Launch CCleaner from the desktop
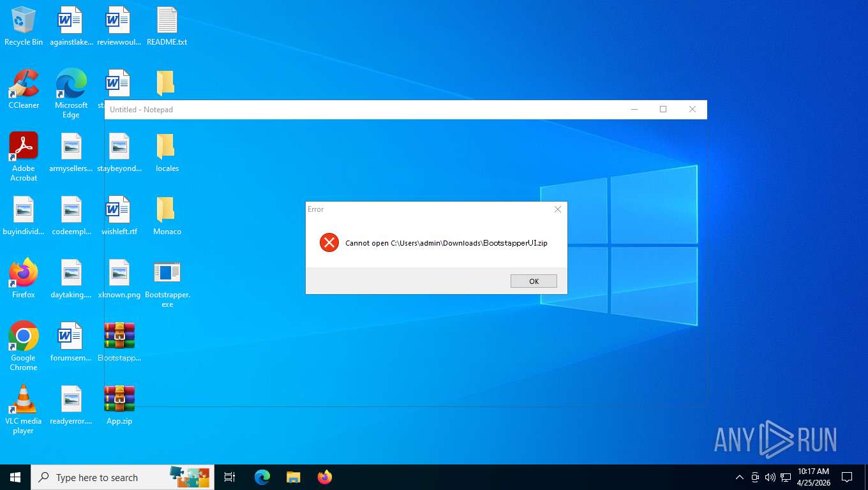Image resolution: width=868 pixels, height=490 pixels. click(x=24, y=89)
